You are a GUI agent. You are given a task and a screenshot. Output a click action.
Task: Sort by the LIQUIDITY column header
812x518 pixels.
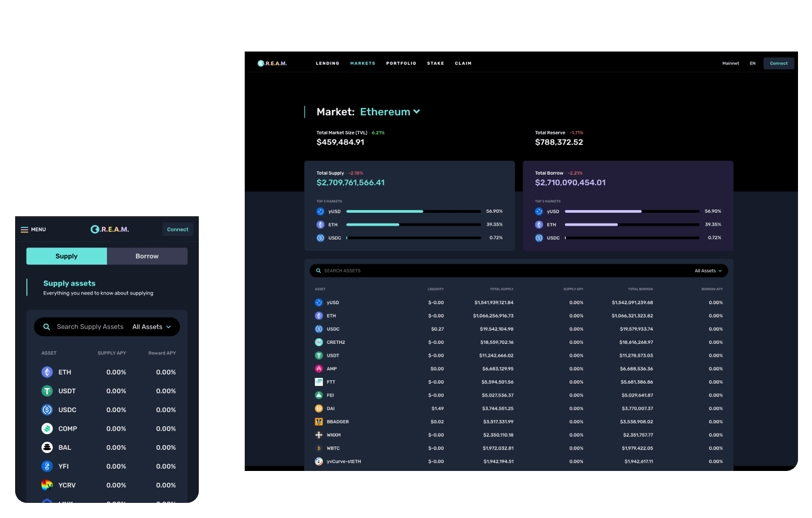point(436,289)
